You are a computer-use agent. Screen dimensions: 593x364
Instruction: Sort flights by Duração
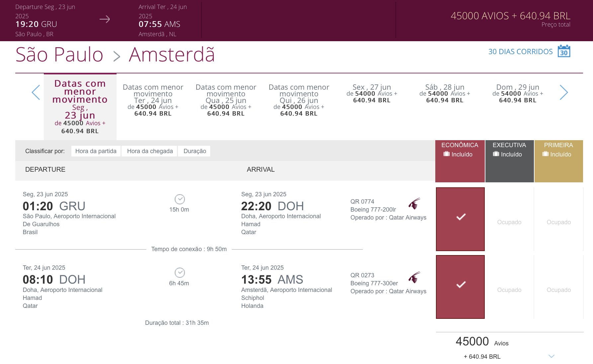[195, 151]
